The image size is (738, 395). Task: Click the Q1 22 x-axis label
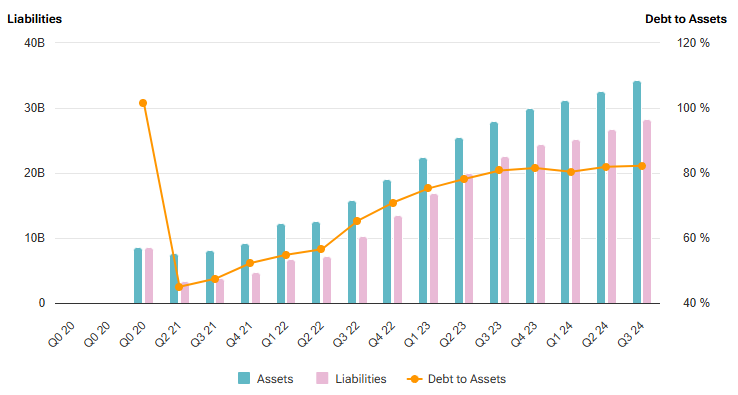[275, 335]
